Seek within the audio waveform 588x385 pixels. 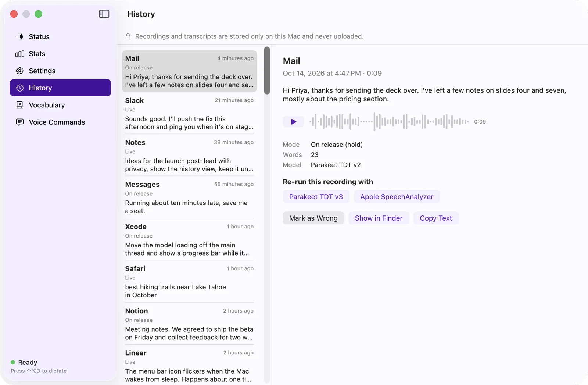(389, 121)
